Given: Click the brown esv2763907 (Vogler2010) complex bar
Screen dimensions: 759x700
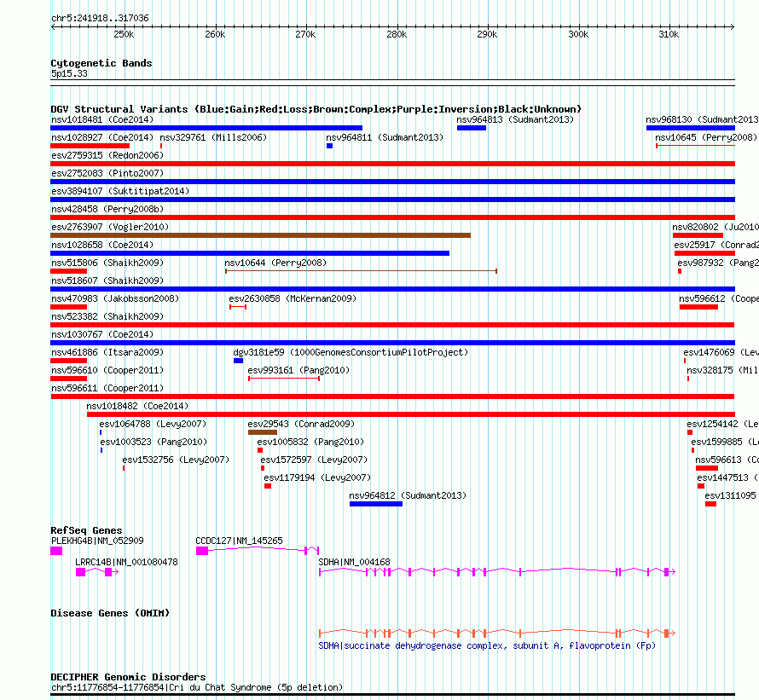Looking at the screenshot, I should pos(260,236).
